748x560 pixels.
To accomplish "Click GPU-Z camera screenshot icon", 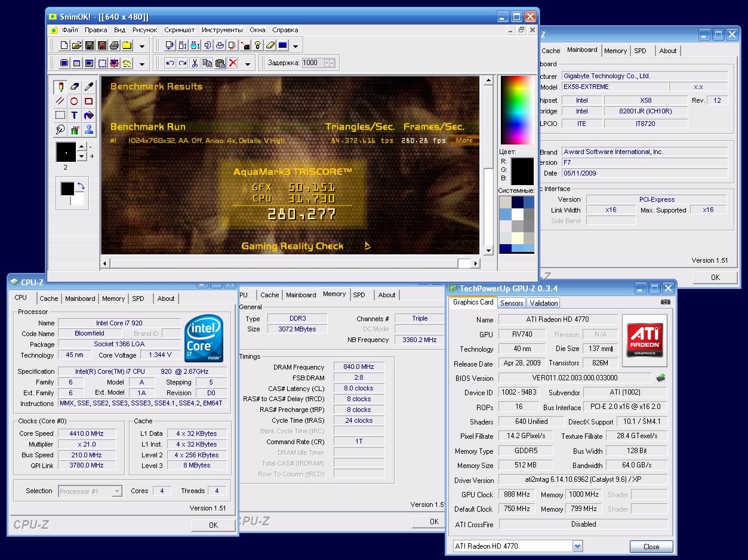I will (665, 302).
